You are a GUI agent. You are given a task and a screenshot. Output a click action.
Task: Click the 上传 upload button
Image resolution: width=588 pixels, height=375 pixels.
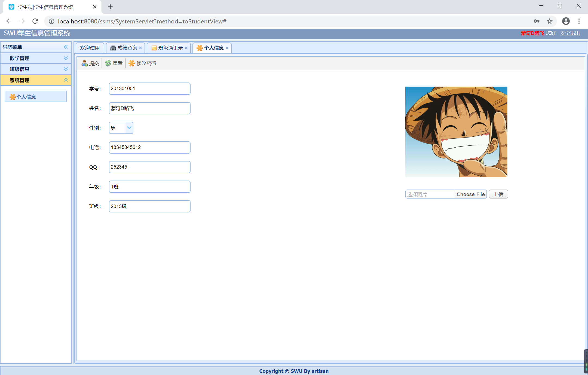click(x=498, y=194)
